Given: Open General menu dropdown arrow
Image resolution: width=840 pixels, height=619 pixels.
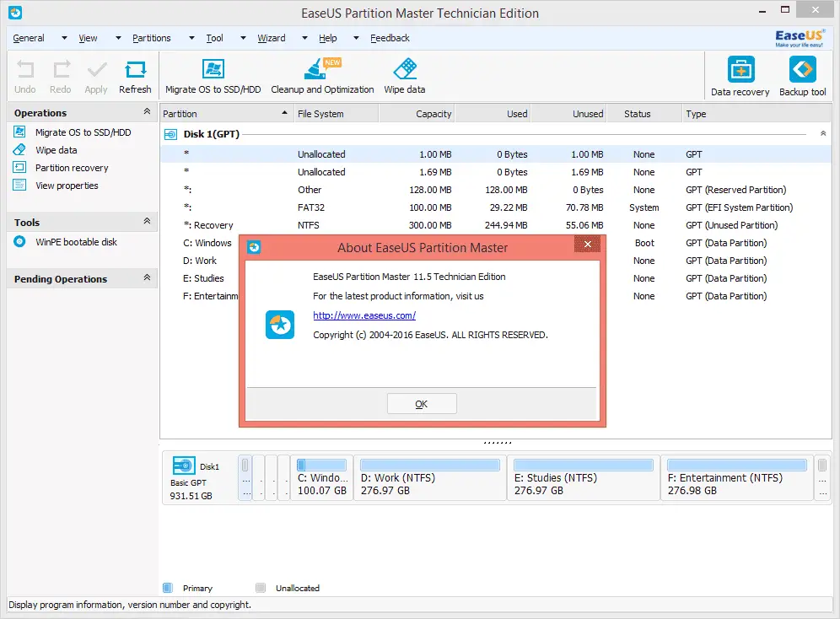Looking at the screenshot, I should tap(64, 38).
